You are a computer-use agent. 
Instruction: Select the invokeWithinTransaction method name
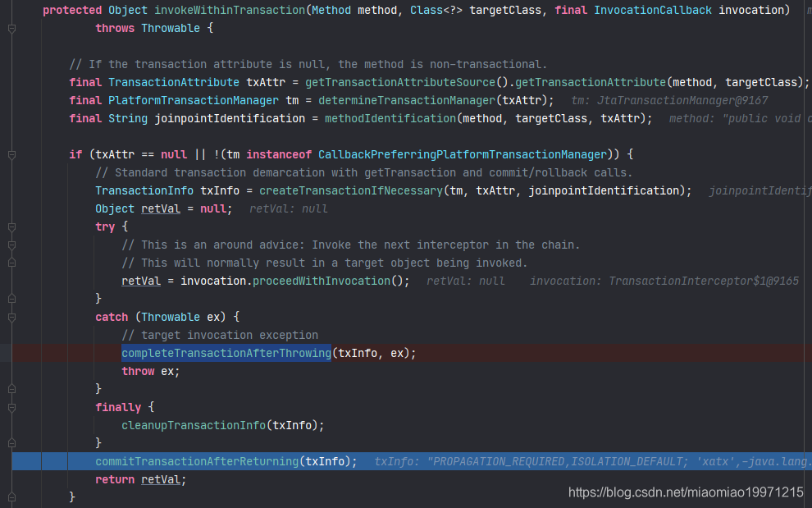tap(230, 11)
